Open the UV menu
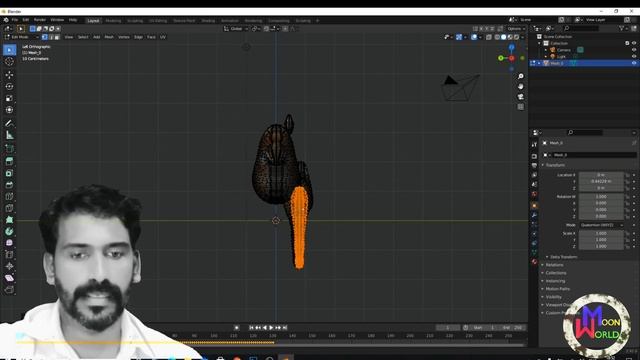This screenshot has height=360, width=640. click(x=163, y=37)
